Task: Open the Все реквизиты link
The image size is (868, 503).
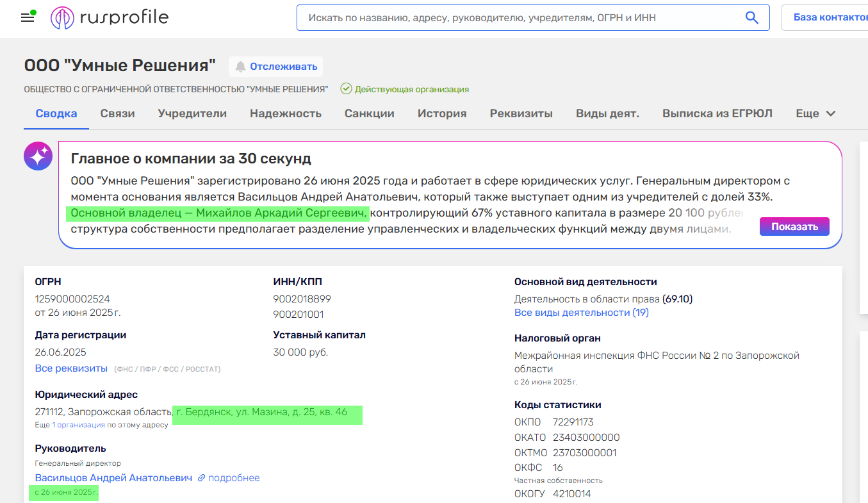Action: (x=71, y=368)
